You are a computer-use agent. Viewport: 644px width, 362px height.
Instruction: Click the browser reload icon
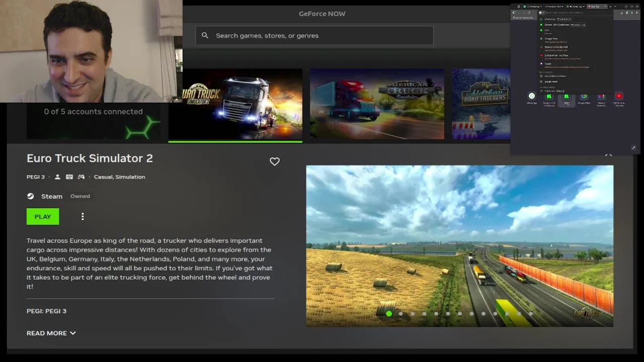(x=529, y=13)
